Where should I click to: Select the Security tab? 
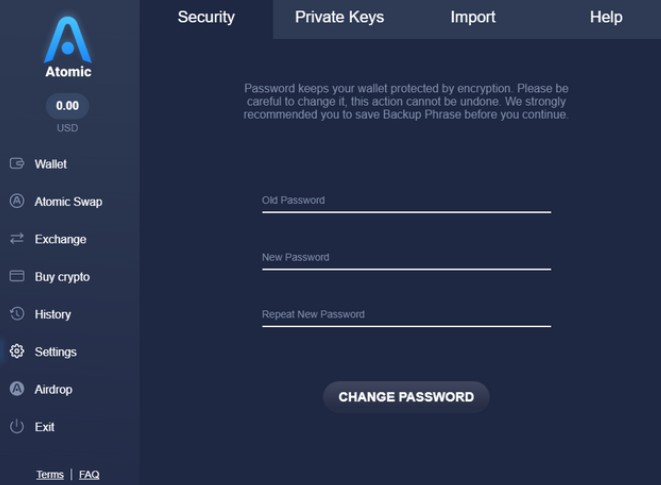click(x=206, y=17)
